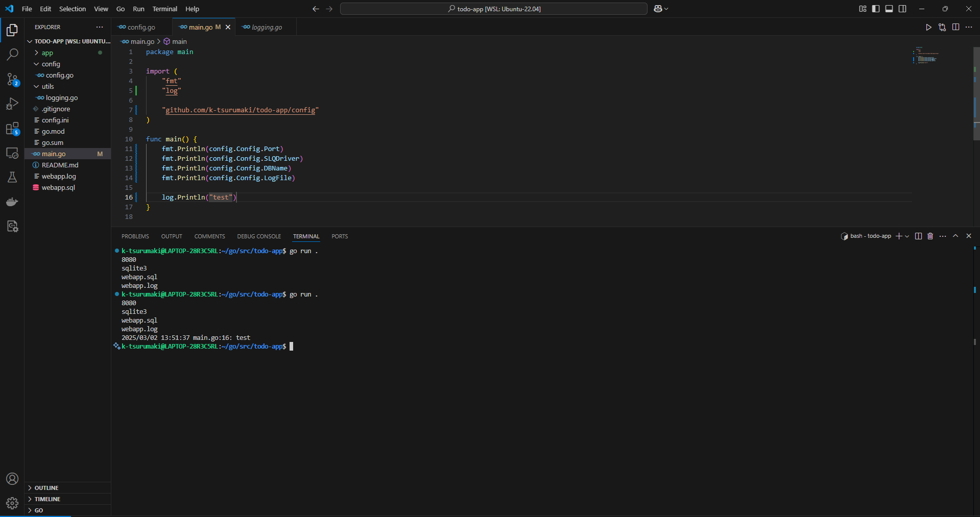
Task: Open the Testing flask view
Action: coord(12,177)
